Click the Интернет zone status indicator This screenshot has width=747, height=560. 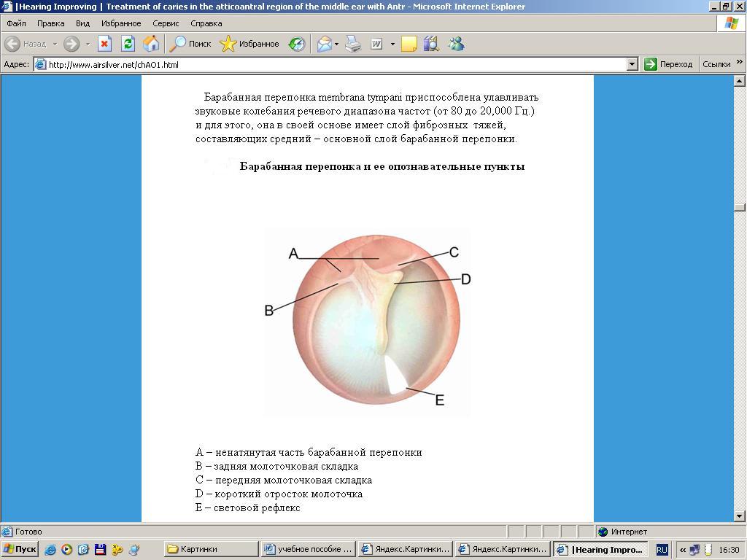pyautogui.click(x=623, y=532)
